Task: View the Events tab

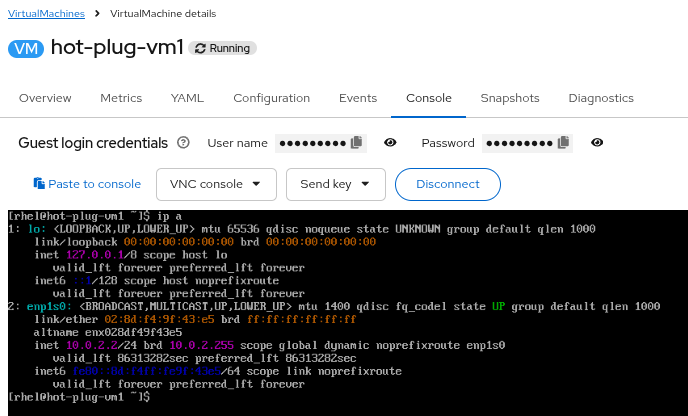Action: (x=358, y=98)
